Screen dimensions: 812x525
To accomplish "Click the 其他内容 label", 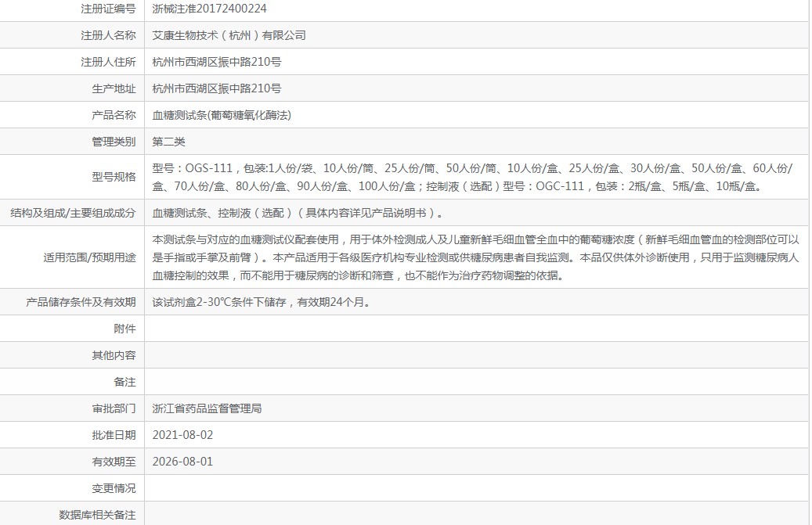I will coord(114,355).
